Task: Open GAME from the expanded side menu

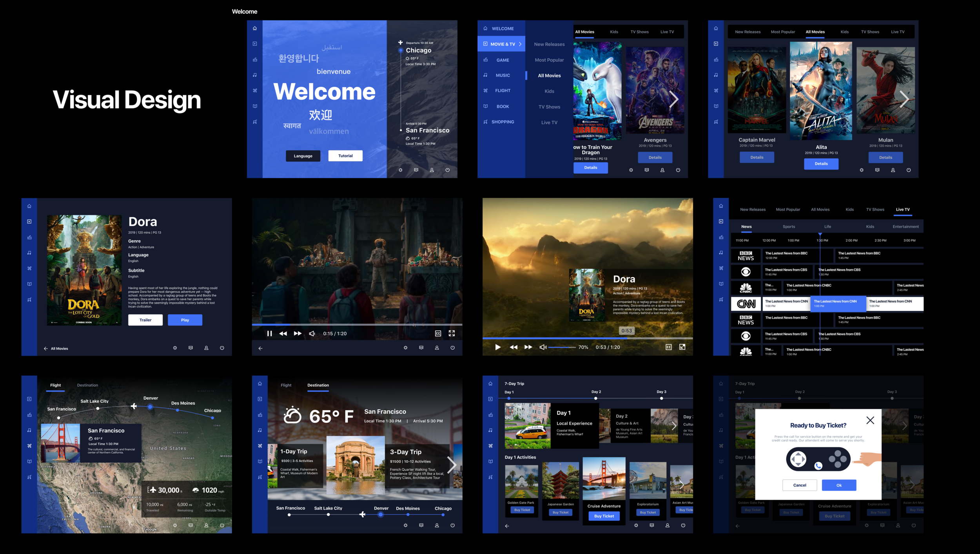Action: click(502, 60)
